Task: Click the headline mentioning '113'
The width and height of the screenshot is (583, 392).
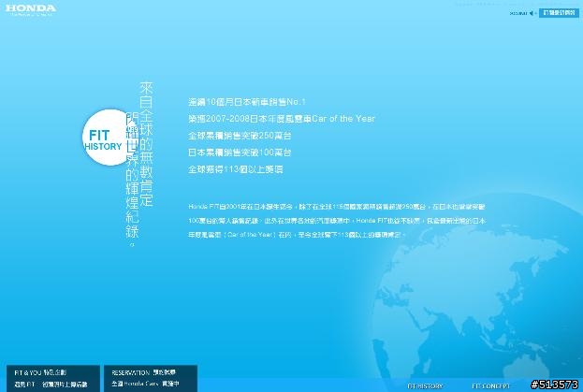Action: point(236,169)
